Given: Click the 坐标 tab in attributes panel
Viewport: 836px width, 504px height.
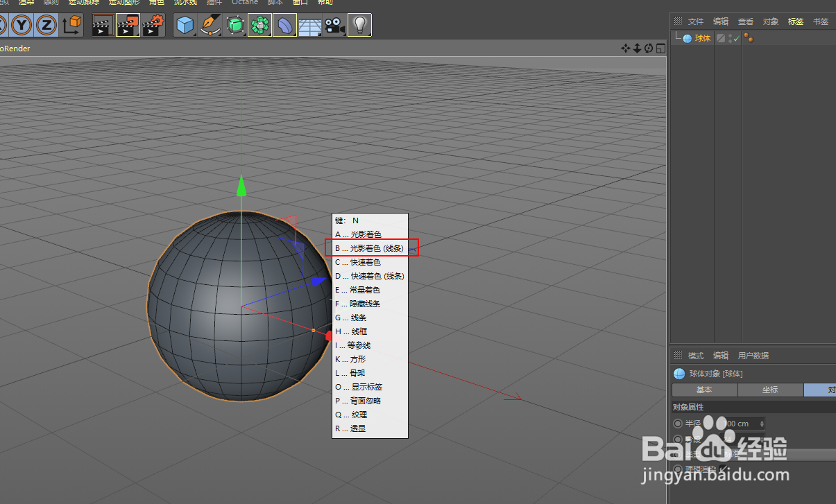Looking at the screenshot, I should [771, 390].
